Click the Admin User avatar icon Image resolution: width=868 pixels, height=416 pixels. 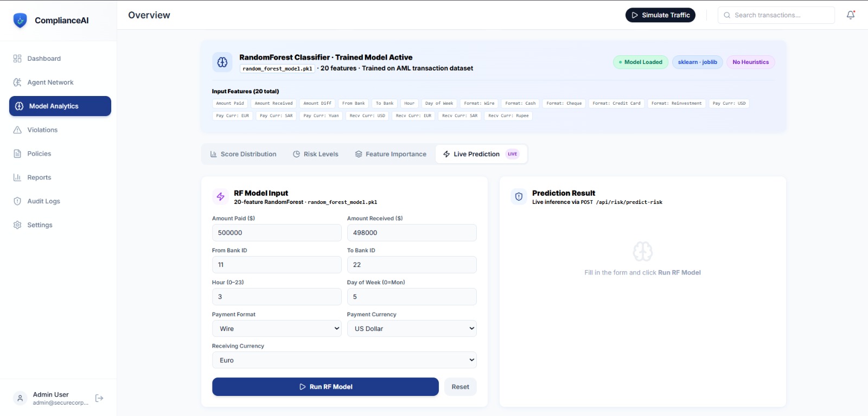(20, 398)
